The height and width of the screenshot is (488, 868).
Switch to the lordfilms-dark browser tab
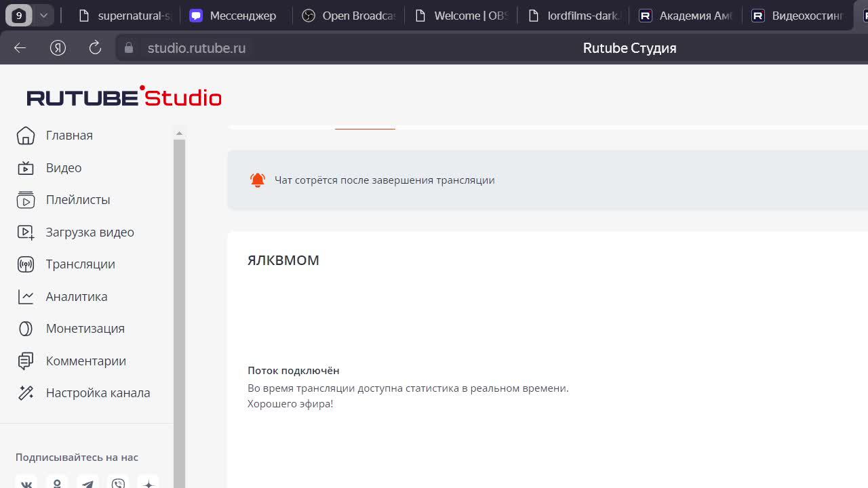[574, 15]
